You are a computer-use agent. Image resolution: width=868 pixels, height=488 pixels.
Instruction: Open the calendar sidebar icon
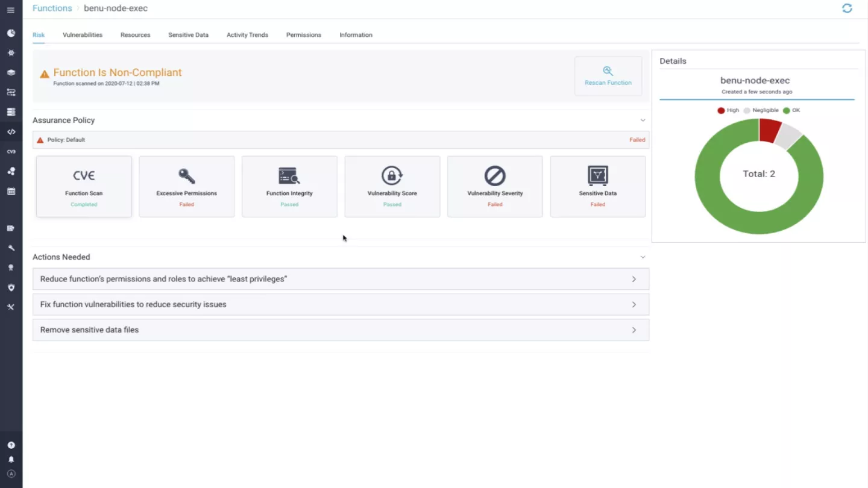pos(11,191)
